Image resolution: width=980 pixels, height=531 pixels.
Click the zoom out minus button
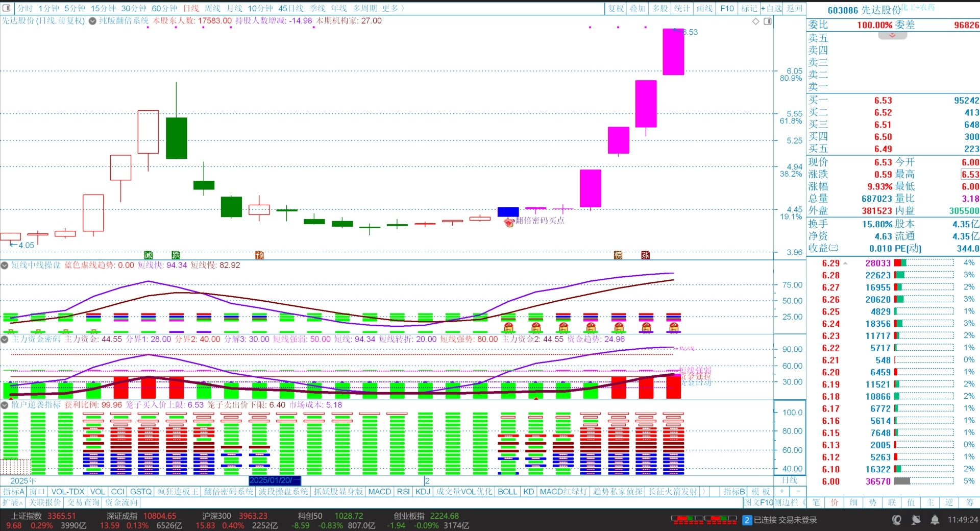(x=798, y=491)
